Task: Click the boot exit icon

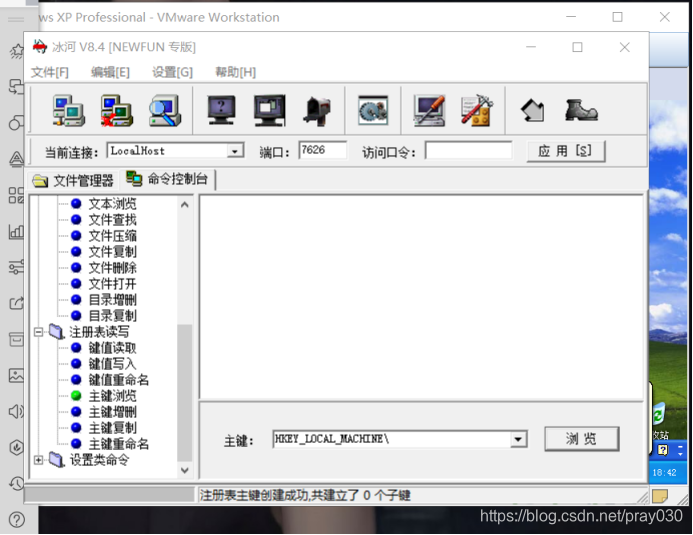Action: (581, 110)
